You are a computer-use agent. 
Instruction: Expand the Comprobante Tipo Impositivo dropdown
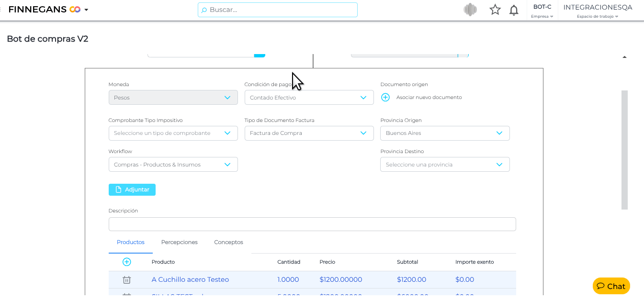click(x=173, y=133)
